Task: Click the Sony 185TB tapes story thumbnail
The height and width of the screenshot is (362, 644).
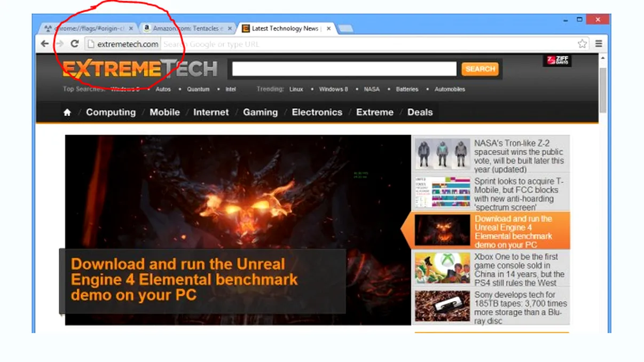Action: click(442, 306)
